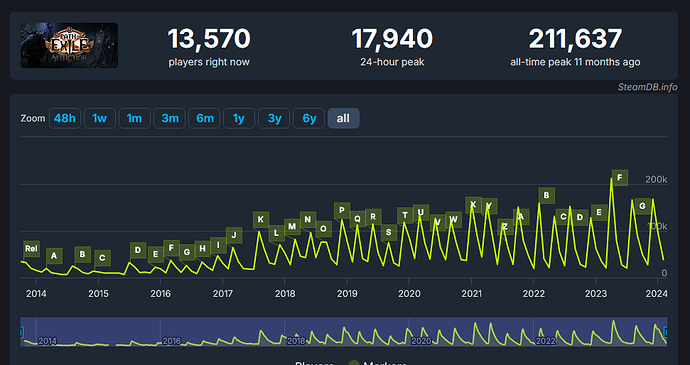The width and height of the screenshot is (690, 365).
Task: Select the 1w zoom range
Action: pyautogui.click(x=99, y=118)
